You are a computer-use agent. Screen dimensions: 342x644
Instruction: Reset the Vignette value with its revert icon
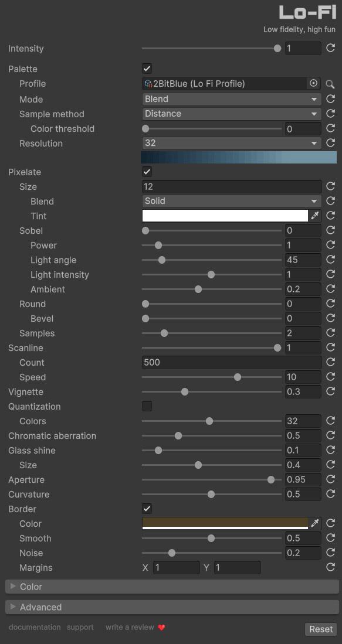[330, 392]
